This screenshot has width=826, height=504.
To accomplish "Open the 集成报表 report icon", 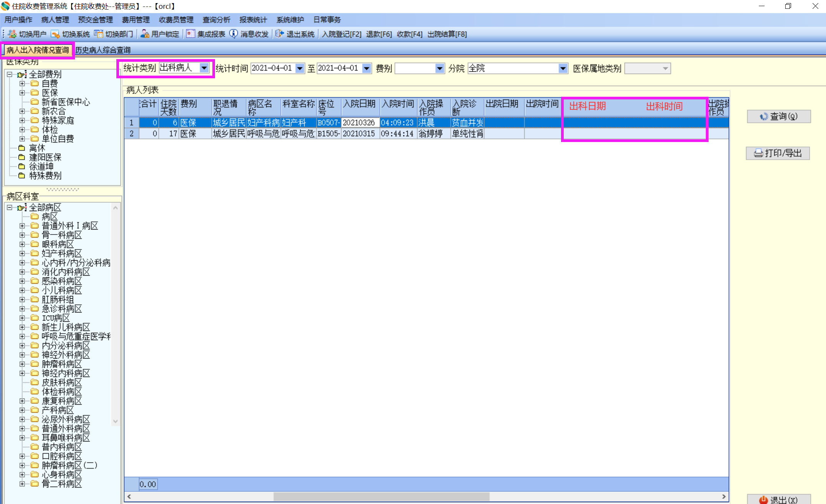I will click(190, 34).
